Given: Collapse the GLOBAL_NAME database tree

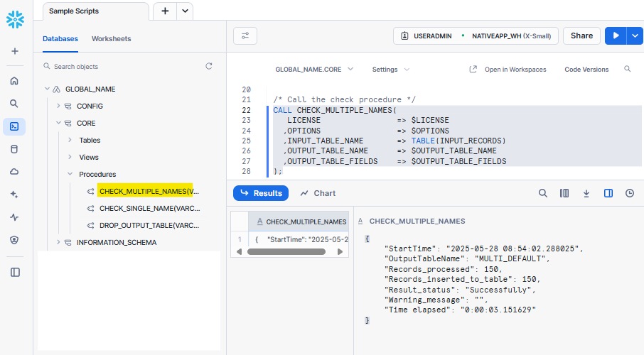Looking at the screenshot, I should click(x=47, y=89).
